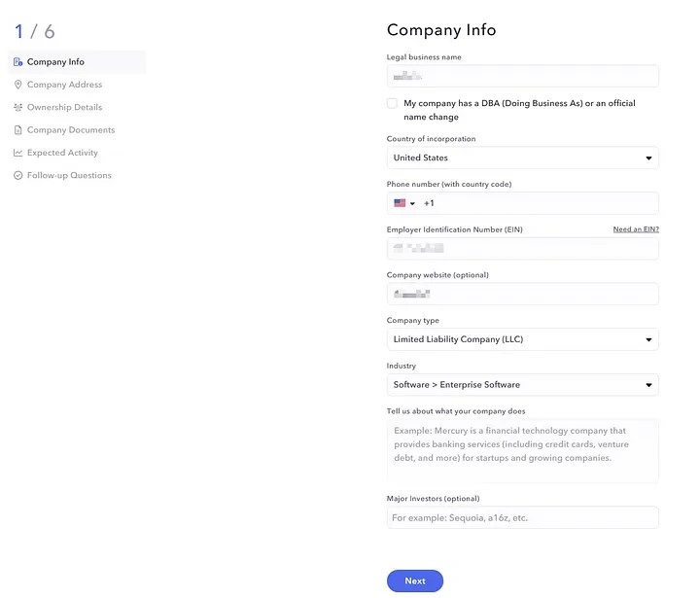Screen dimensions: 700x598
Task: Click the US flag icon
Action: (x=400, y=203)
